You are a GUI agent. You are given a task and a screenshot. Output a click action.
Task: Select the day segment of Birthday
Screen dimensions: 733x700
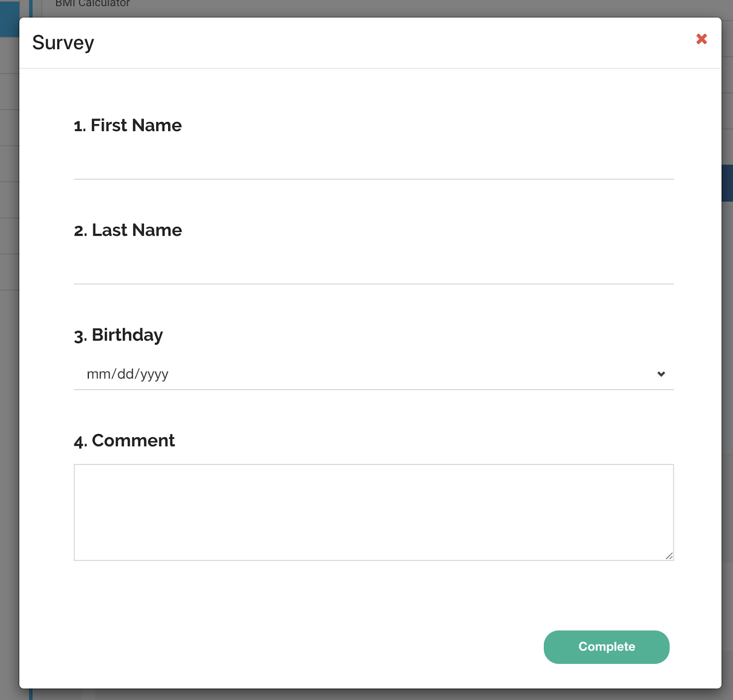125,374
